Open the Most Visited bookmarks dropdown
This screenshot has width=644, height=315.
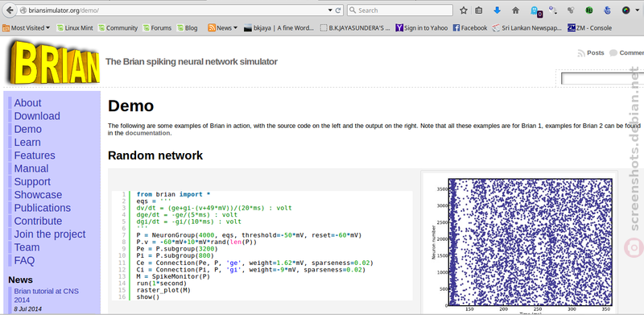pos(27,28)
